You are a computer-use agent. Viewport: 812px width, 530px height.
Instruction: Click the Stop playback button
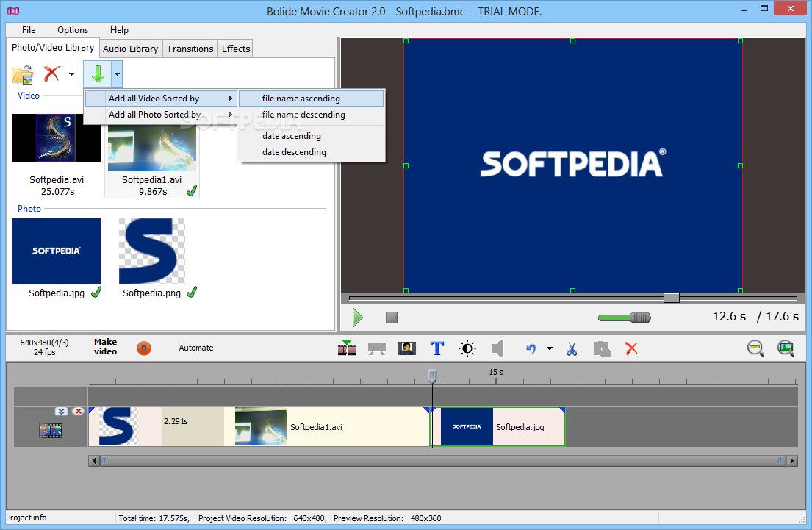(x=392, y=318)
